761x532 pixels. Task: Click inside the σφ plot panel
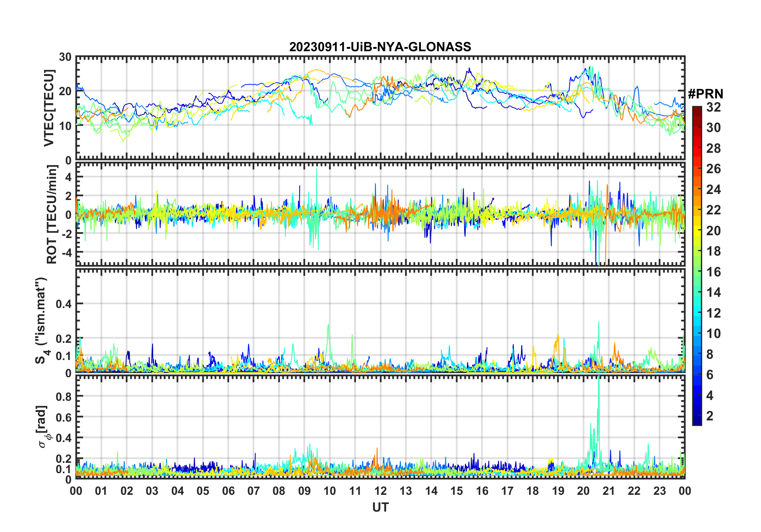tap(380, 426)
